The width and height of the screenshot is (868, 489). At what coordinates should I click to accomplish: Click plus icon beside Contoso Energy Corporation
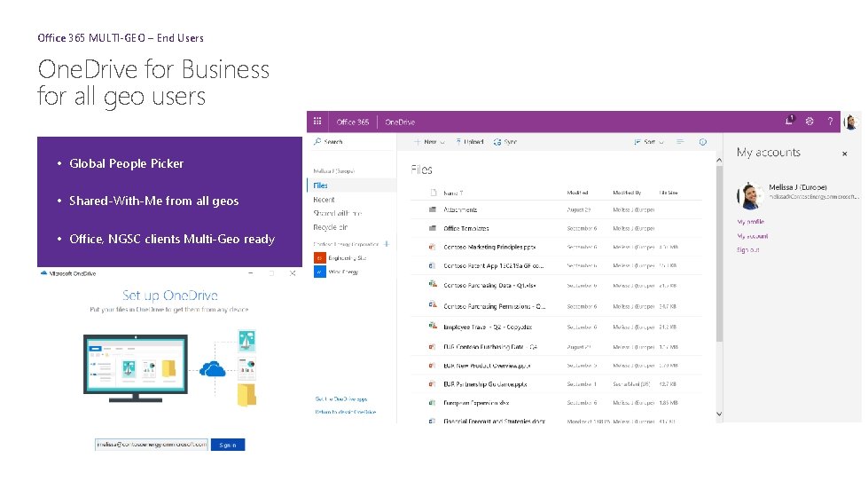pyautogui.click(x=387, y=244)
